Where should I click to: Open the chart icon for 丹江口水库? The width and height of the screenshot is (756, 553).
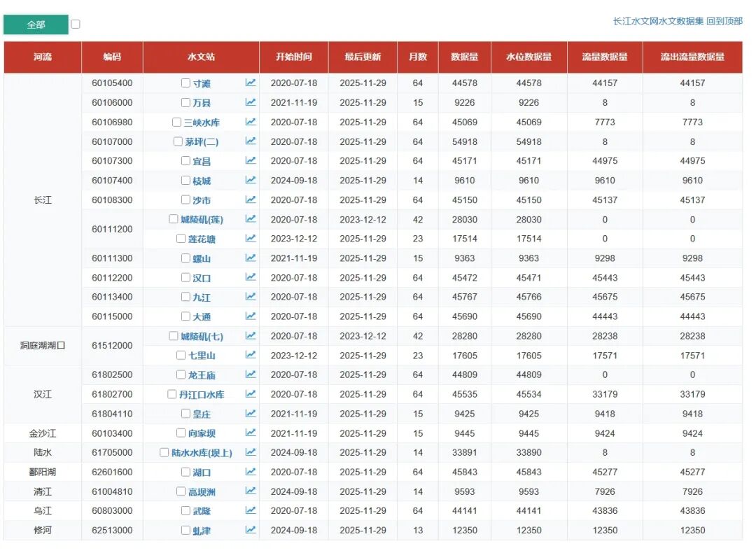(x=250, y=393)
